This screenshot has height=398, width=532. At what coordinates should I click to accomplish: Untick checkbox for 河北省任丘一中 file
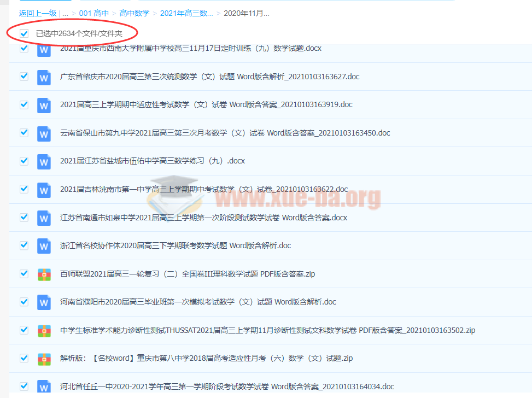tap(24, 386)
